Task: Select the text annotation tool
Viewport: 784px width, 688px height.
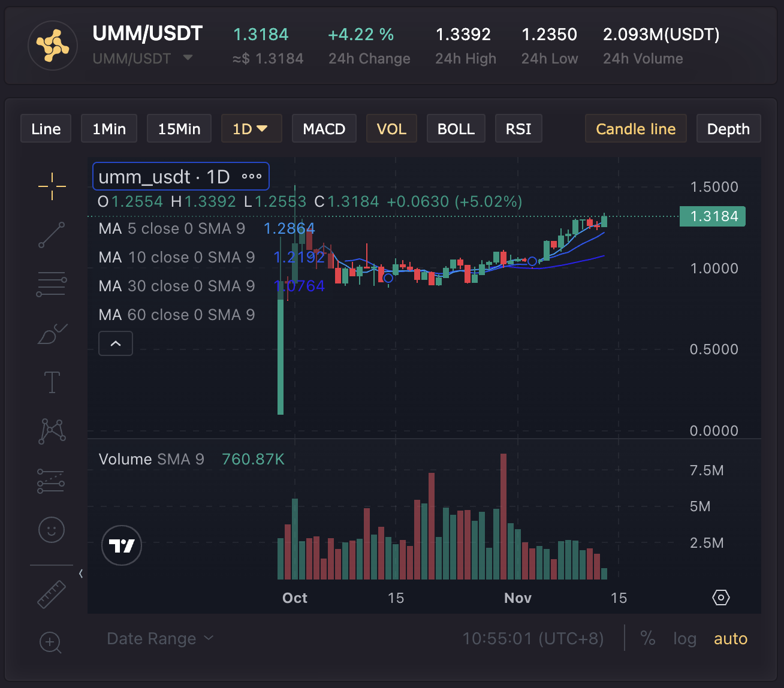Action: point(52,382)
